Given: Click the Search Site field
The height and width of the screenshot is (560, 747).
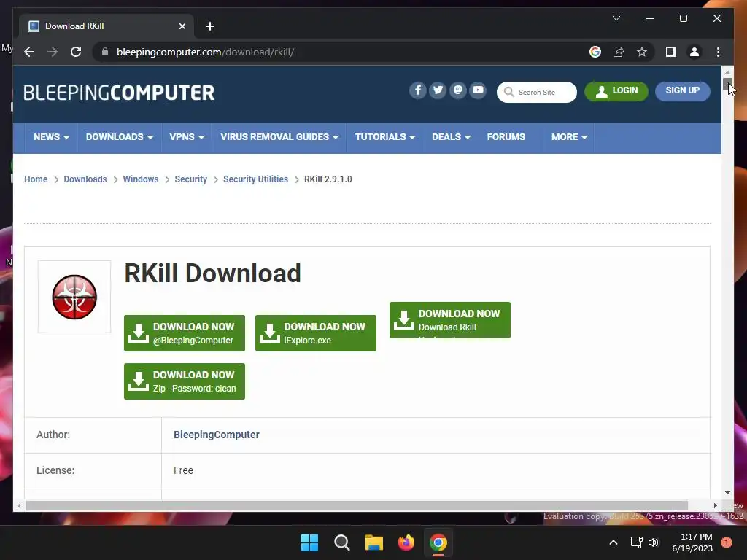Looking at the screenshot, I should point(536,92).
